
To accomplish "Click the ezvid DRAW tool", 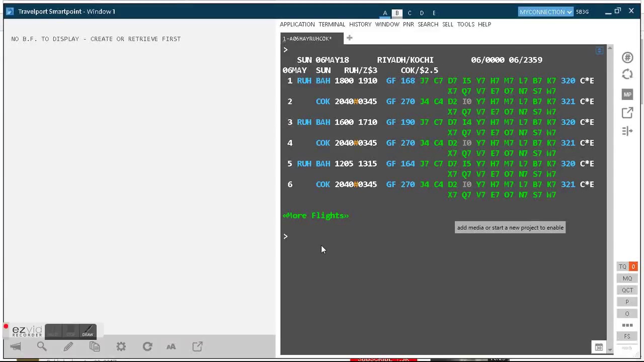I will (x=88, y=332).
